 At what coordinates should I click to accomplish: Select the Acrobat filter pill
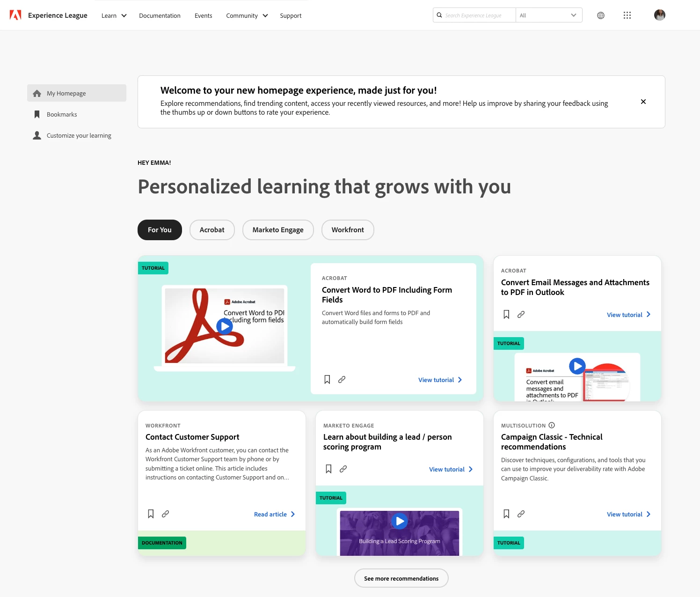pos(212,230)
